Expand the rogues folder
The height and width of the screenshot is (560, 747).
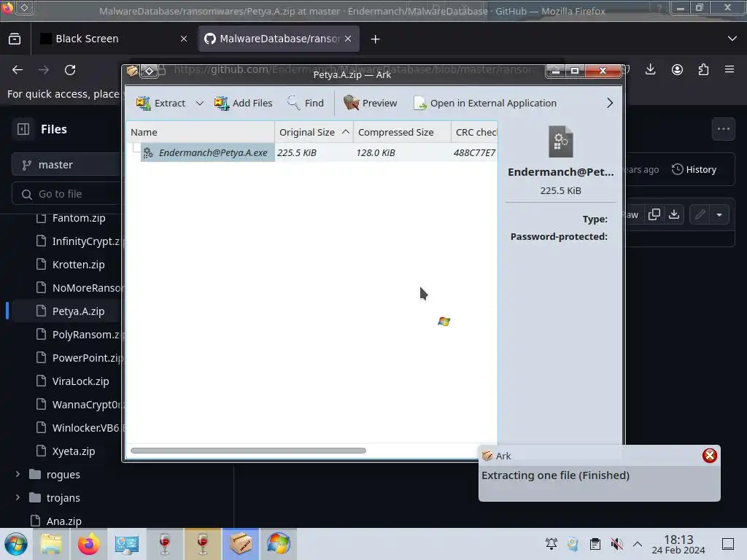(x=18, y=474)
